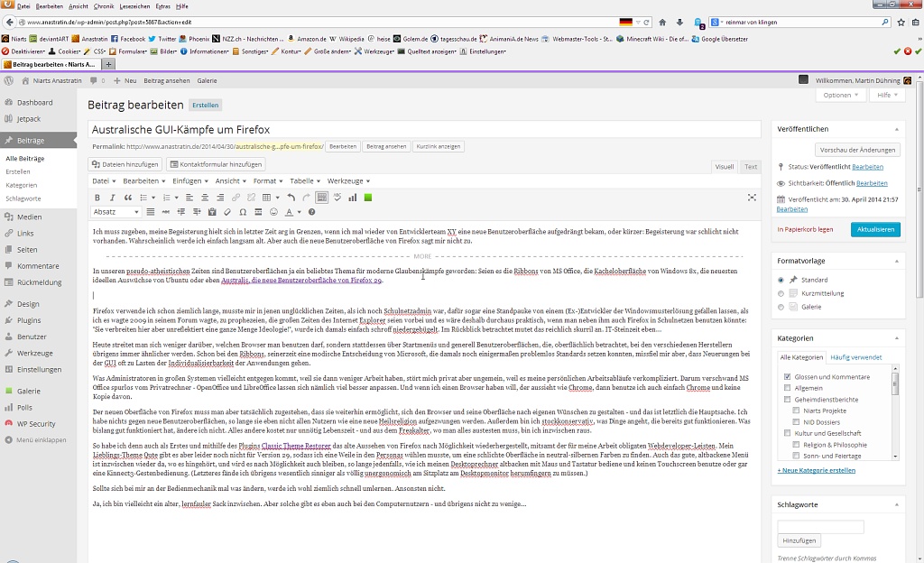This screenshot has height=563, width=924.
Task: Open the text color dropdown arrow
Action: pos(300,212)
